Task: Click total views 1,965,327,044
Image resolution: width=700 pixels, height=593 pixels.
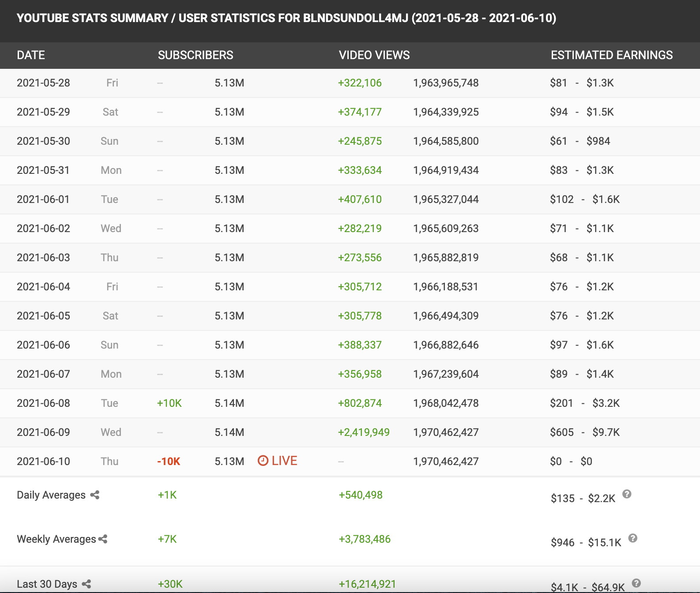Action: point(446,199)
